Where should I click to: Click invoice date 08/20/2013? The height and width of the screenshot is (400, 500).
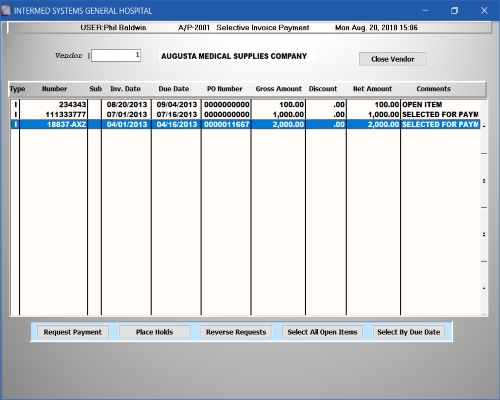tap(127, 105)
